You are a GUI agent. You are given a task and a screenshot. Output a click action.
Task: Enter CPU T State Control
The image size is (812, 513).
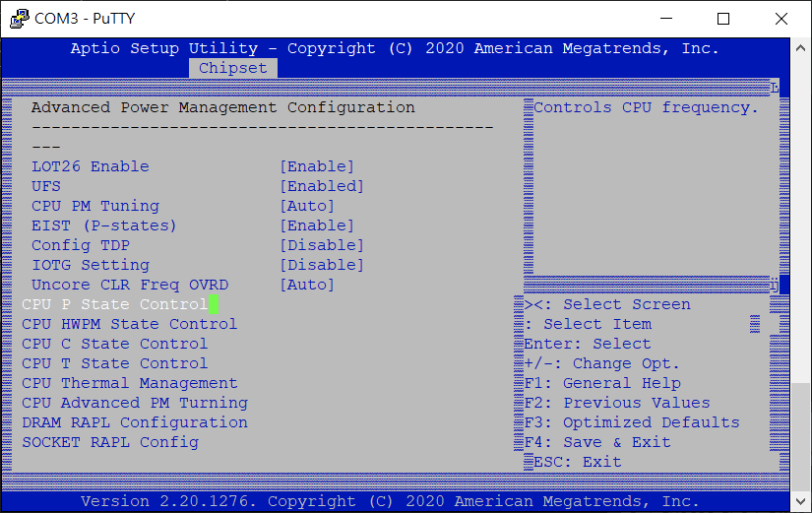[114, 363]
